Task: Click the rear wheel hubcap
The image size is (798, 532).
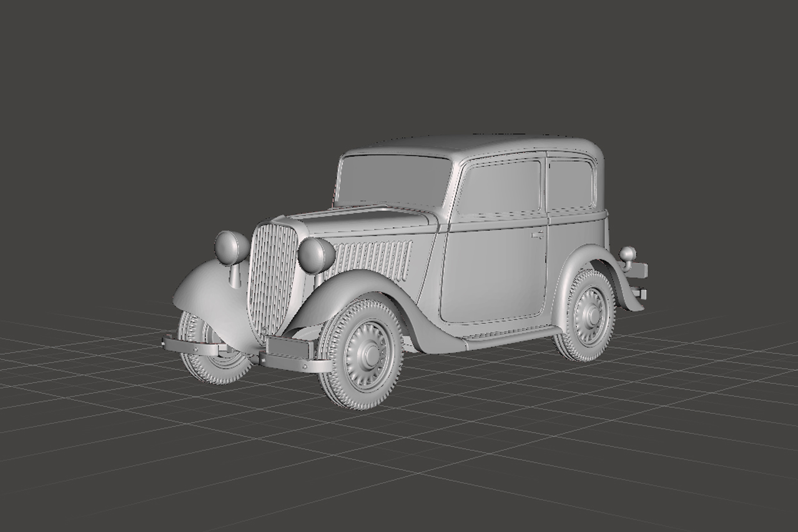Action: click(x=589, y=316)
